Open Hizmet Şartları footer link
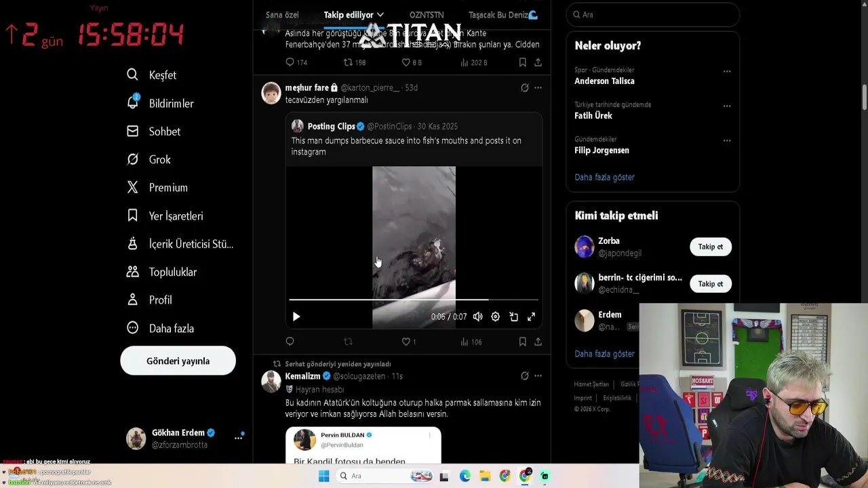 [x=591, y=384]
